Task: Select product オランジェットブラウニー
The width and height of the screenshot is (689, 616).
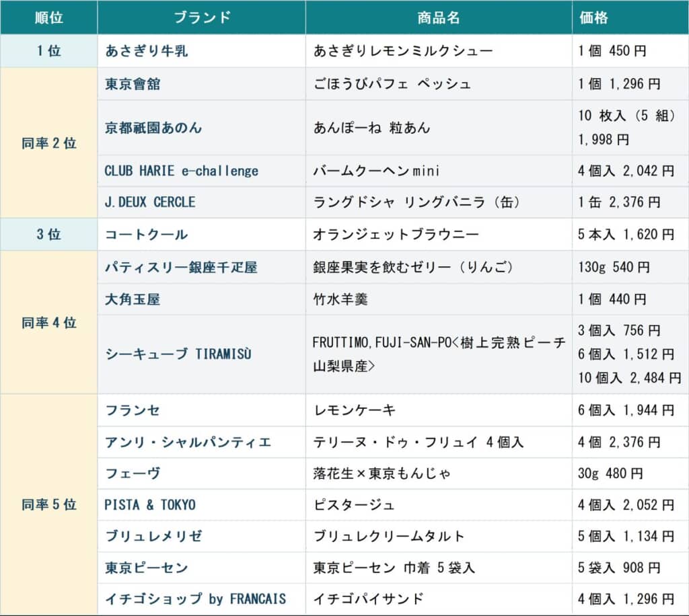Action: (396, 234)
